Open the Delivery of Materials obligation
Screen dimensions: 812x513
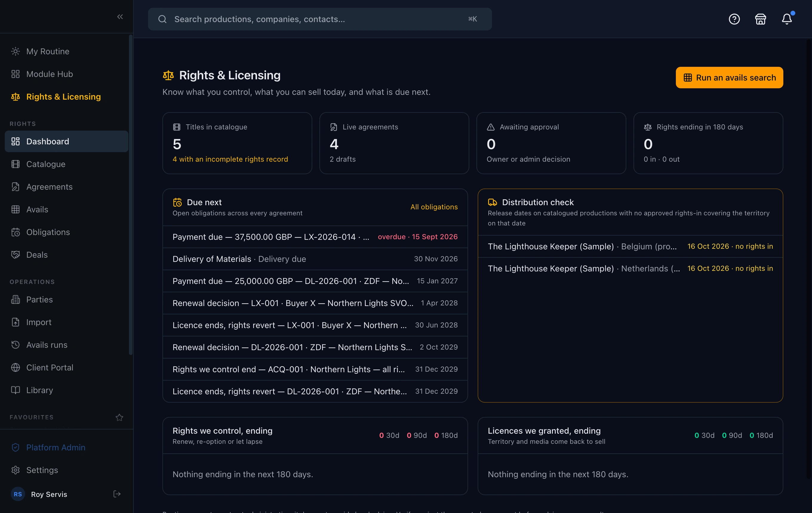pos(315,259)
